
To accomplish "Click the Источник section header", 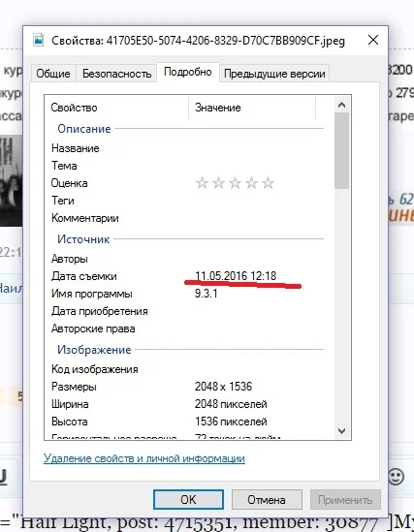I will coord(83,238).
